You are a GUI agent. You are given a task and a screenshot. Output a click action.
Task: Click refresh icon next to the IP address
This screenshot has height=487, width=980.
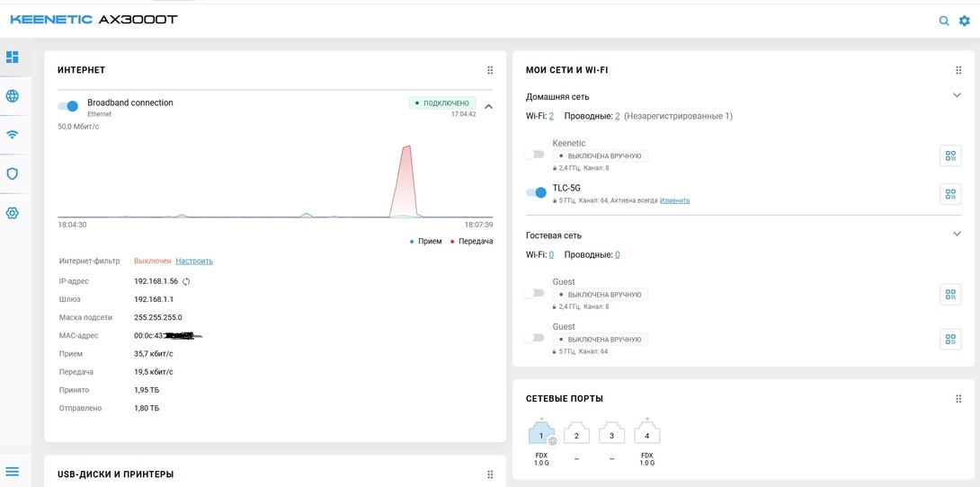tap(186, 282)
